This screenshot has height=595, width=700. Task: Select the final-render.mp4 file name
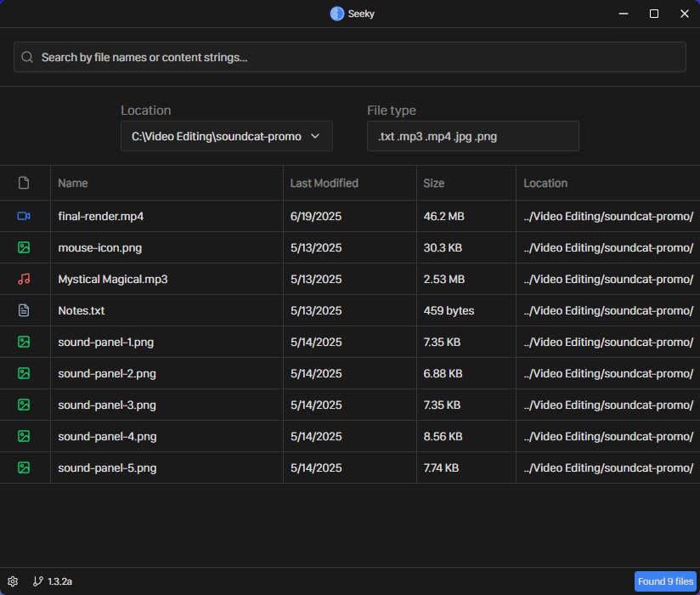(x=101, y=216)
